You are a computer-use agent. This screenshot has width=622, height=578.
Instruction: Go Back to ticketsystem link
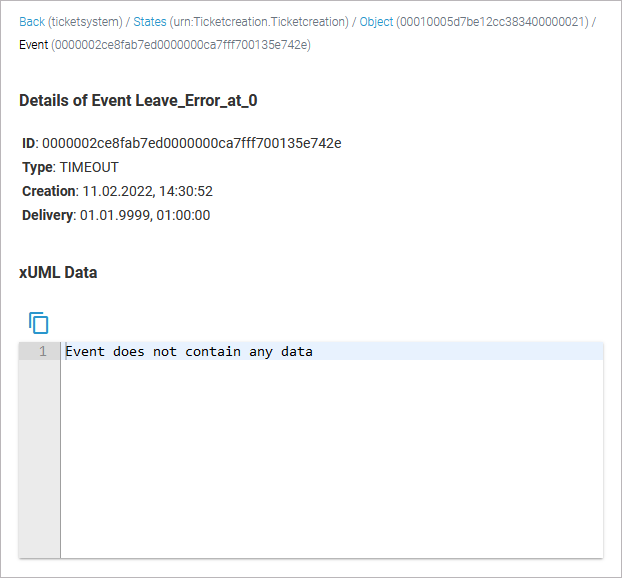click(32, 21)
